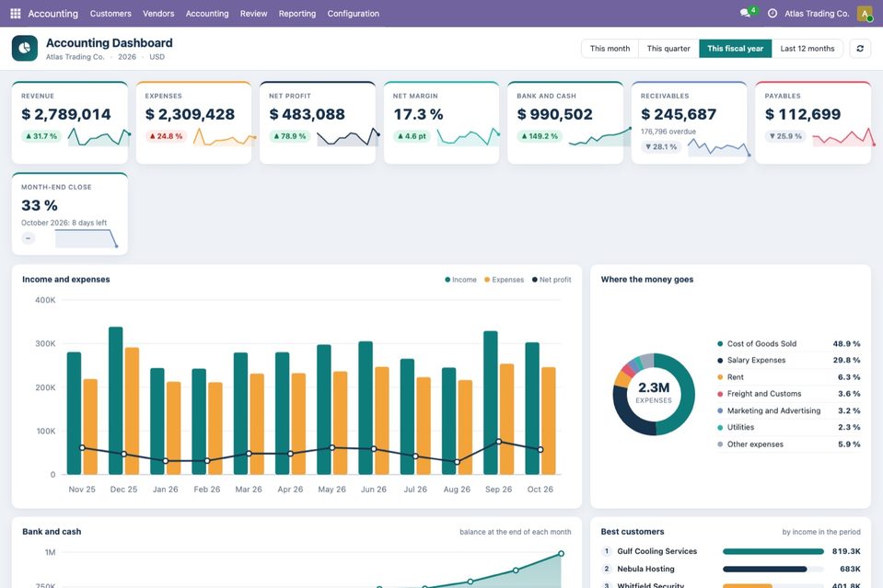Click the Expenses sparkline chart
The height and width of the screenshot is (588, 883).
point(224,137)
